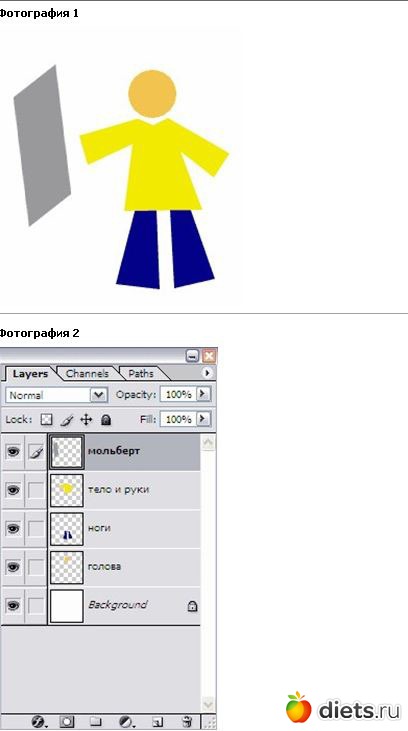Toggle visibility of the Background layer
408x731 pixels.
(14, 605)
